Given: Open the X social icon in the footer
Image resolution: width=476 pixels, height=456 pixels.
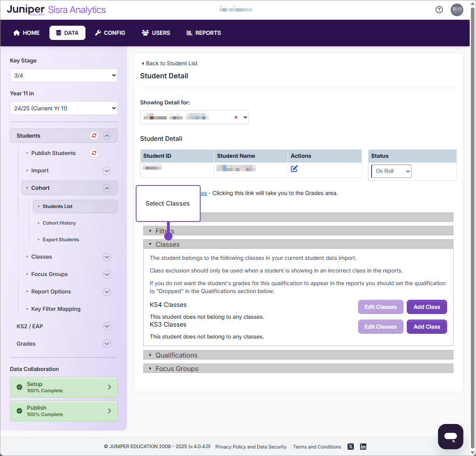Looking at the screenshot, I should tap(351, 446).
